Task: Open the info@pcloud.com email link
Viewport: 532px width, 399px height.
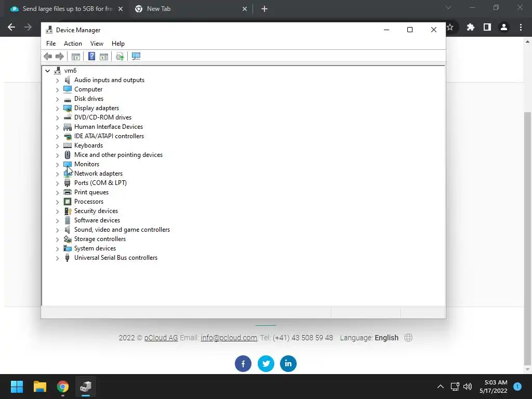Action: point(229,338)
